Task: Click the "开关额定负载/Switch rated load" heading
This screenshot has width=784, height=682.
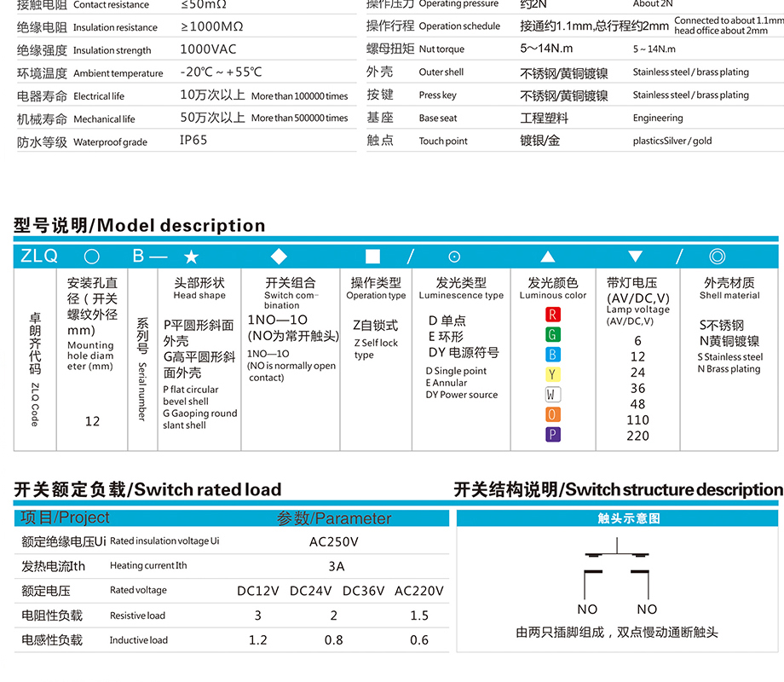Action: (x=147, y=489)
